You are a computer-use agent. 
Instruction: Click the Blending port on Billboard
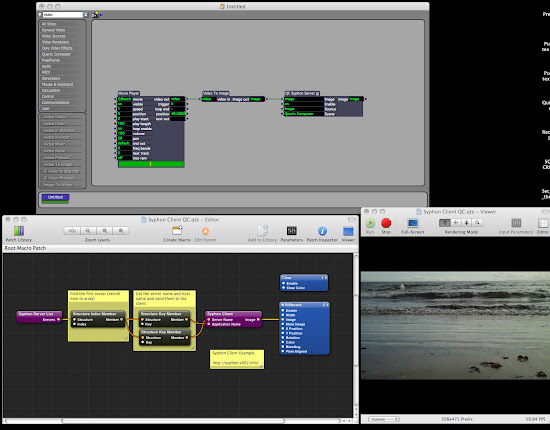(283, 347)
